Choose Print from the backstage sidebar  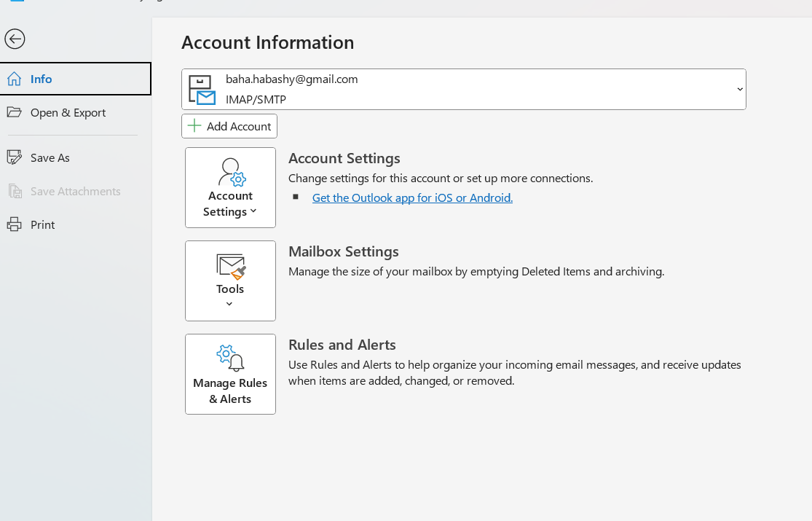pos(75,224)
